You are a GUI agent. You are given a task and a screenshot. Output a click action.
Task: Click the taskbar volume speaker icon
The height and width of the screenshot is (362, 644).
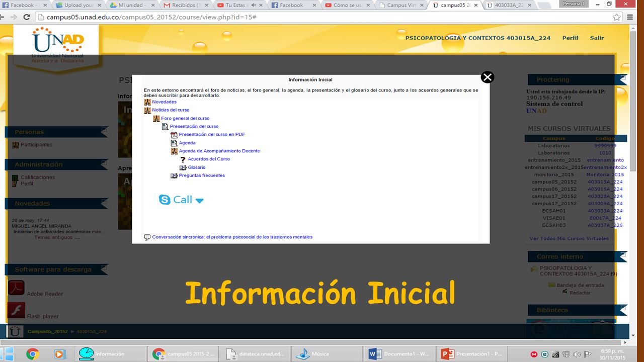(577, 354)
